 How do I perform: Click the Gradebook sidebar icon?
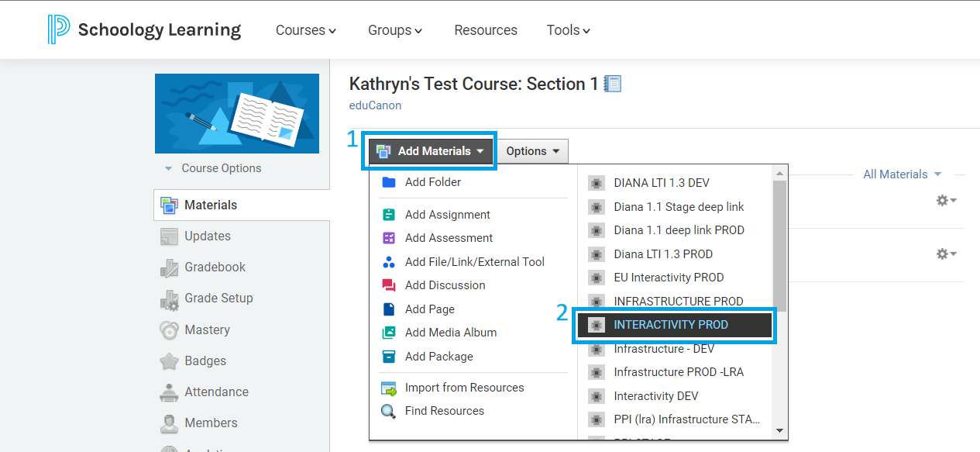point(169,268)
